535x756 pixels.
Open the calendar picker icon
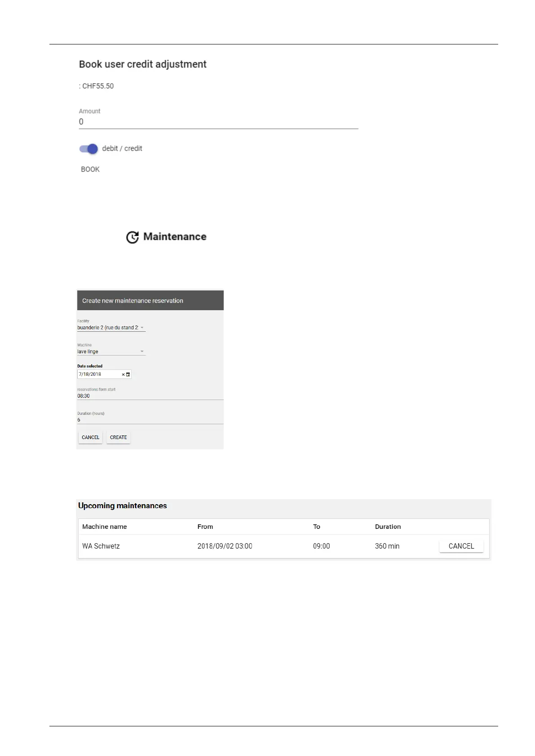128,374
